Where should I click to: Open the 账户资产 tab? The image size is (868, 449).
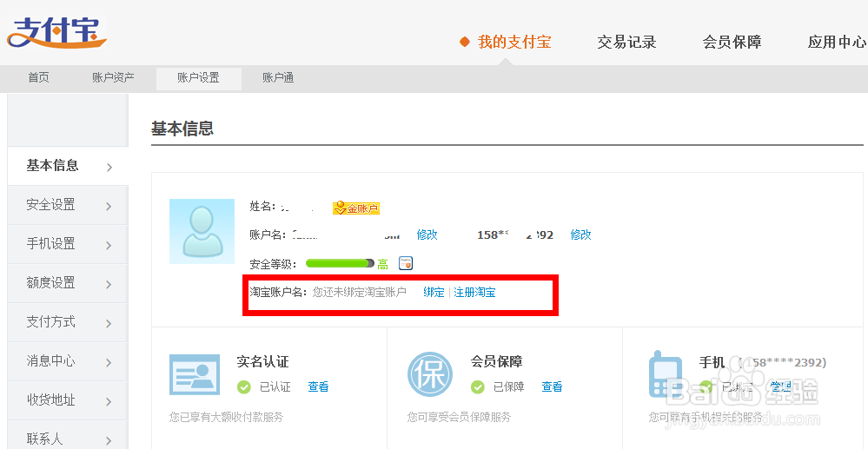114,78
